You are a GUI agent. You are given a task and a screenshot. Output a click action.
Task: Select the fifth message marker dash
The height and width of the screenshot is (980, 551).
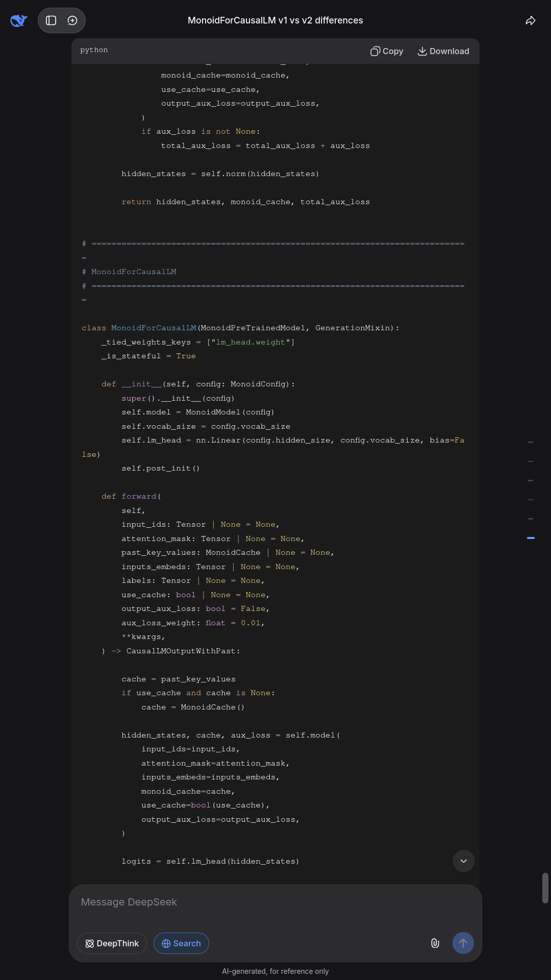point(531,519)
